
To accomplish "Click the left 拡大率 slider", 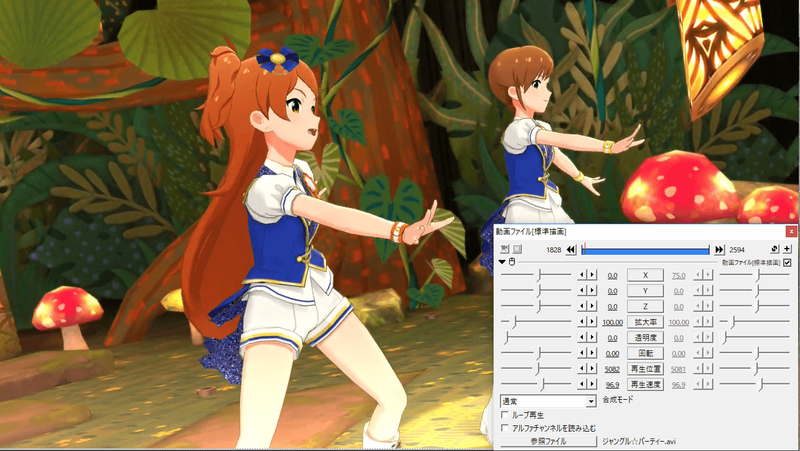I will pyautogui.click(x=536, y=322).
